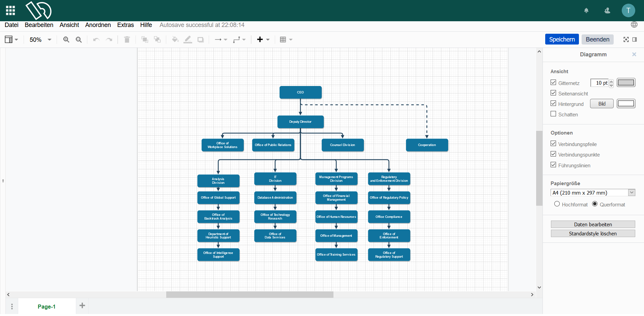
Task: Open the A4 paper size dropdown
Action: (x=593, y=193)
